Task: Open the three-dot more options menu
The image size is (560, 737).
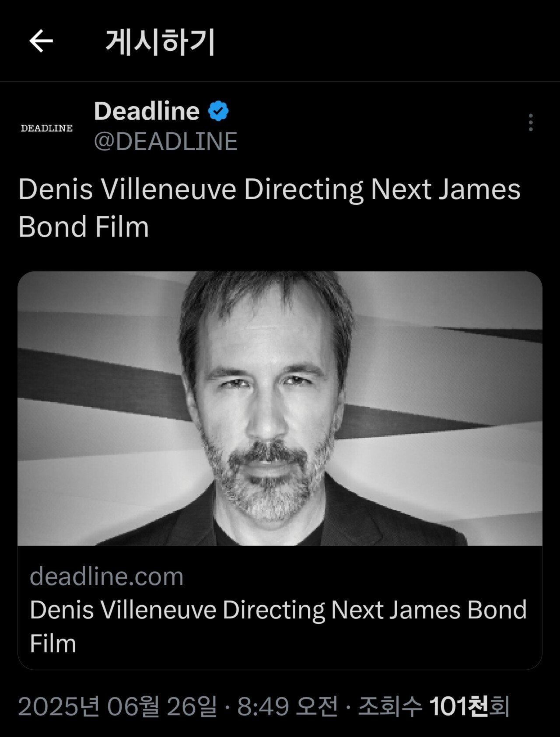Action: (531, 122)
